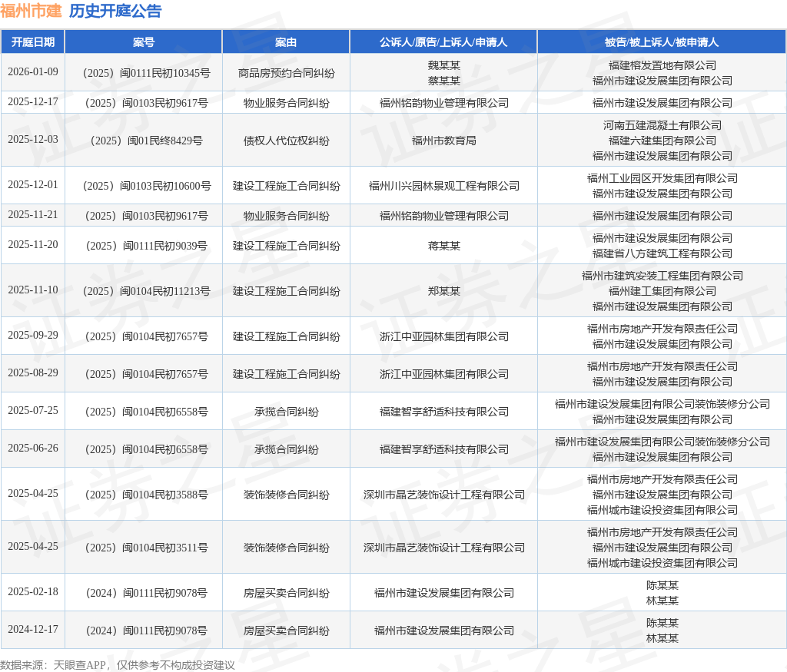Click 债权人代位权纠纷 case cause
The width and height of the screenshot is (787, 672).
286,141
